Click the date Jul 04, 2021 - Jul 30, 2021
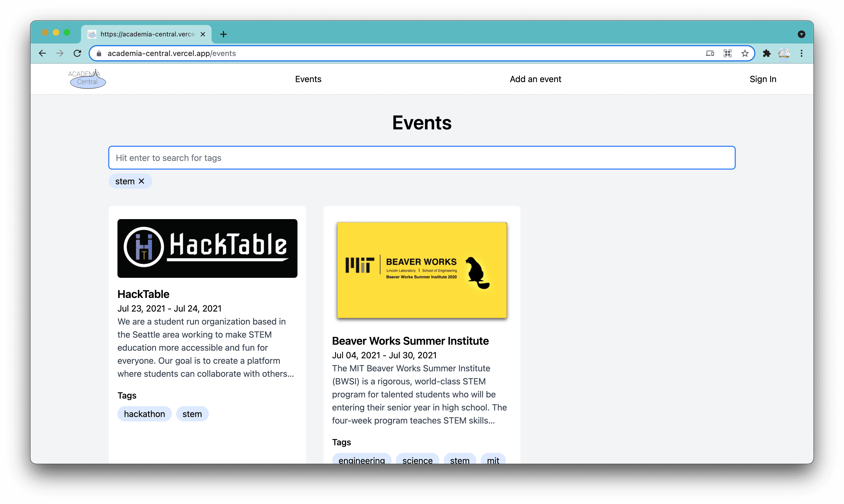This screenshot has width=844, height=504. [384, 355]
